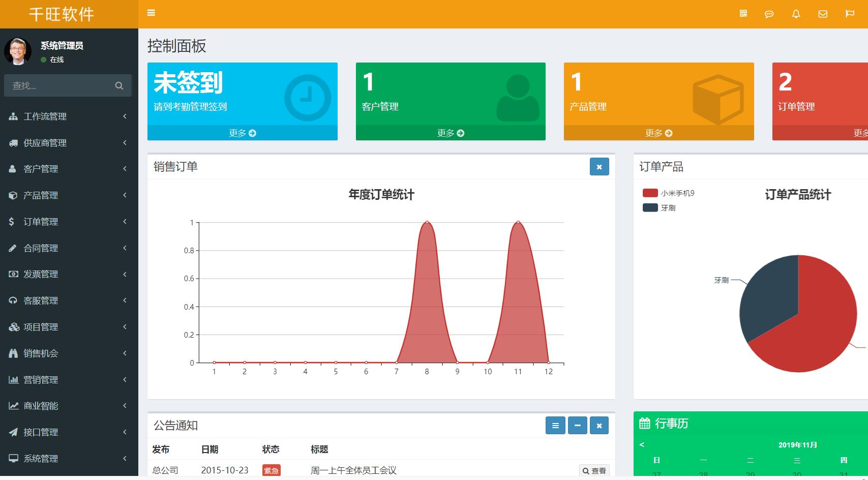Viewport: 868px width, 480px height.
Task: Open the mail envelope icon
Action: [823, 14]
